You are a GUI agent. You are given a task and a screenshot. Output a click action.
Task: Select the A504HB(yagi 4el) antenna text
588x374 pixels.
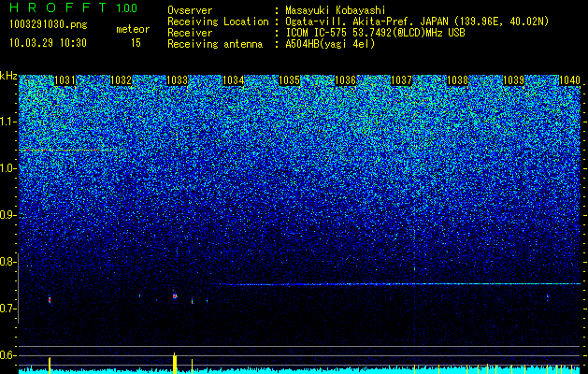pyautogui.click(x=330, y=44)
